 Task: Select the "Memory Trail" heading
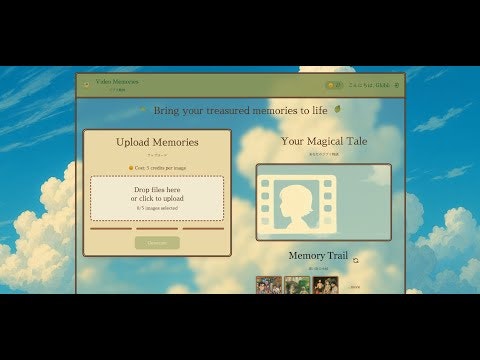[x=318, y=256]
